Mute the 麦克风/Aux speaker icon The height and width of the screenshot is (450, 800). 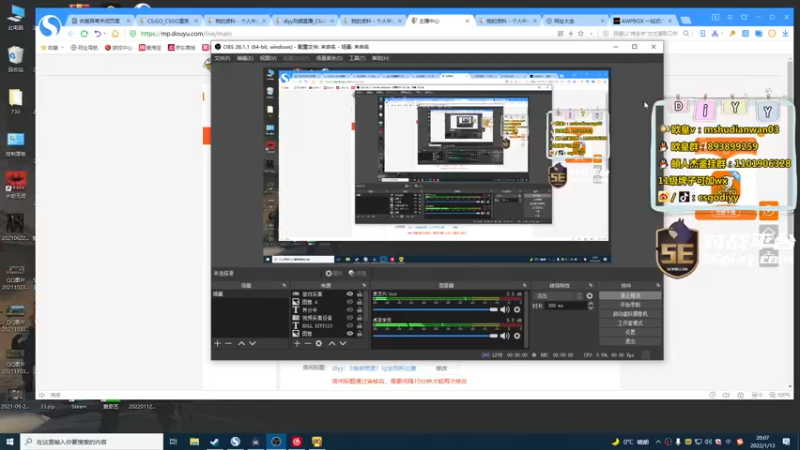505,310
